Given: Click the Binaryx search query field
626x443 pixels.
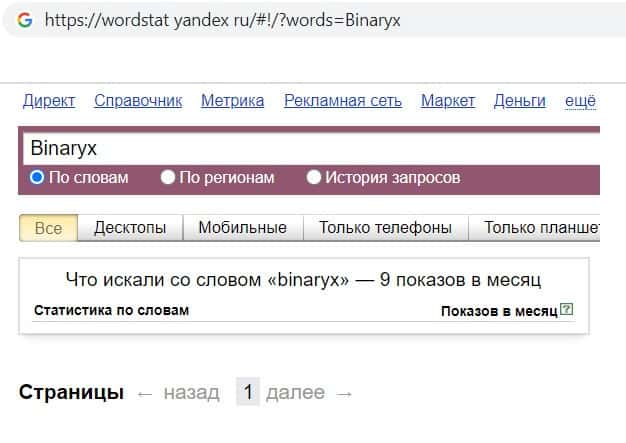Looking at the screenshot, I should 311,148.
